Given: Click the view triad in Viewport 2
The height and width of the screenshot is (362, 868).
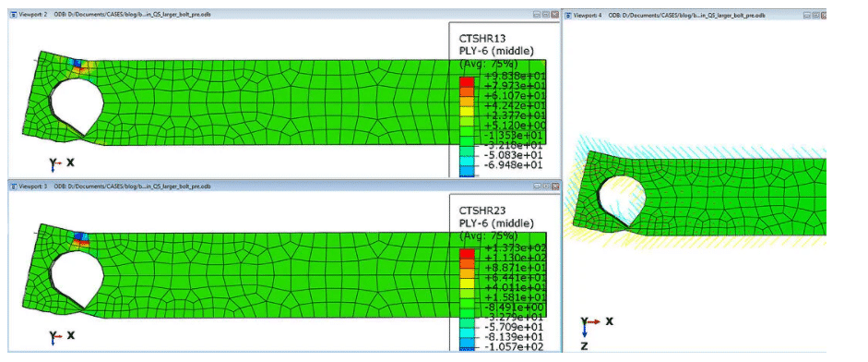Looking at the screenshot, I should pos(62,164).
